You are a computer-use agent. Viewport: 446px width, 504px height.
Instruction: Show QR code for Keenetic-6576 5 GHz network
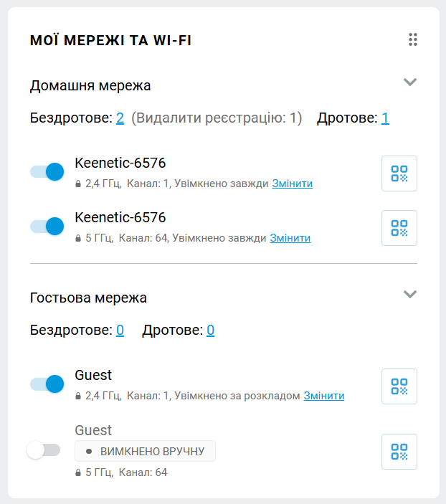(399, 228)
